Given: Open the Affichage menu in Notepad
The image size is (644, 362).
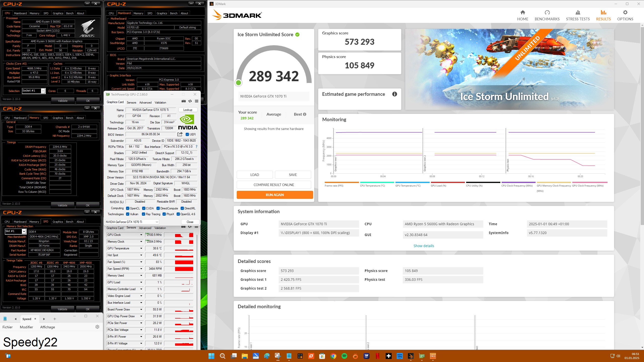Looking at the screenshot, I should pos(48,327).
